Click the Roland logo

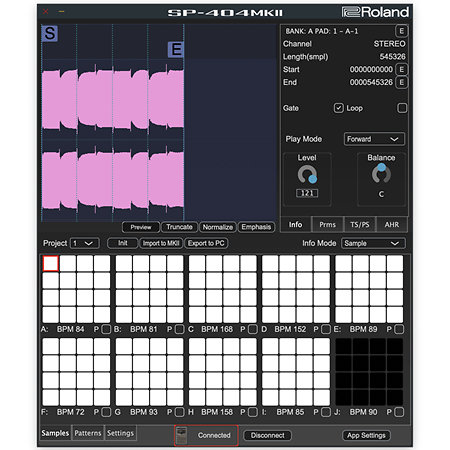(x=375, y=12)
